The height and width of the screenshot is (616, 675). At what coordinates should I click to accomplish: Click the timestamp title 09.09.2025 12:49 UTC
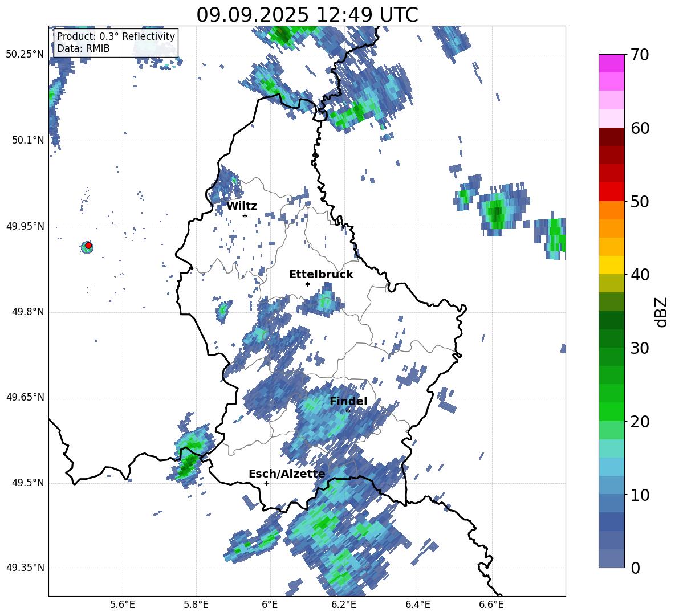[x=307, y=15]
